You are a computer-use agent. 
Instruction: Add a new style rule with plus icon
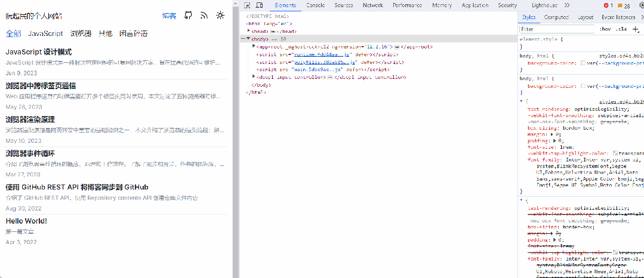pyautogui.click(x=636, y=29)
